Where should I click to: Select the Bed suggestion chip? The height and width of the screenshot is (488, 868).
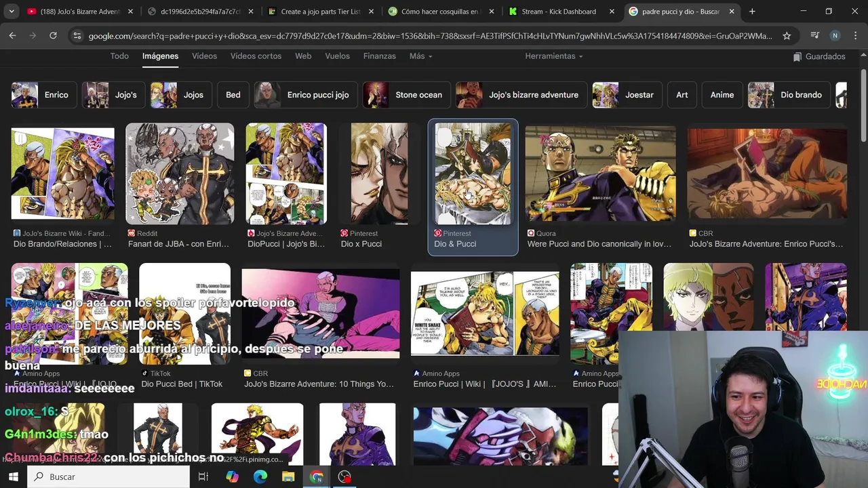click(233, 95)
